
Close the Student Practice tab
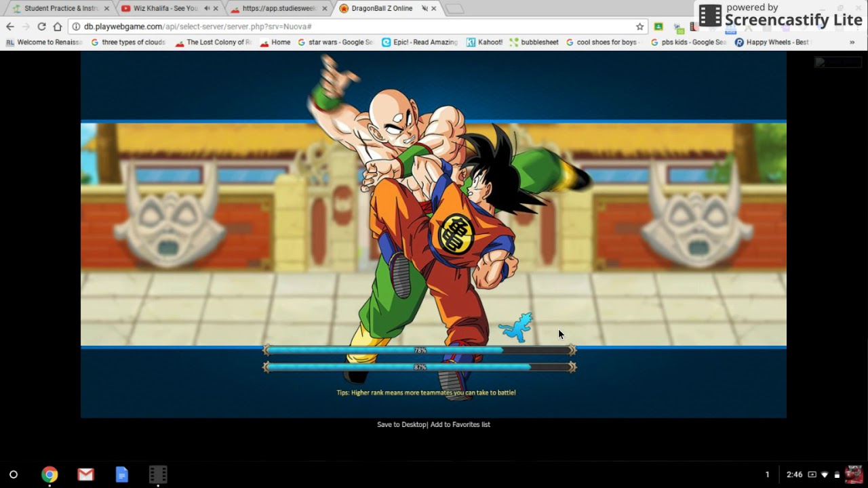click(106, 8)
